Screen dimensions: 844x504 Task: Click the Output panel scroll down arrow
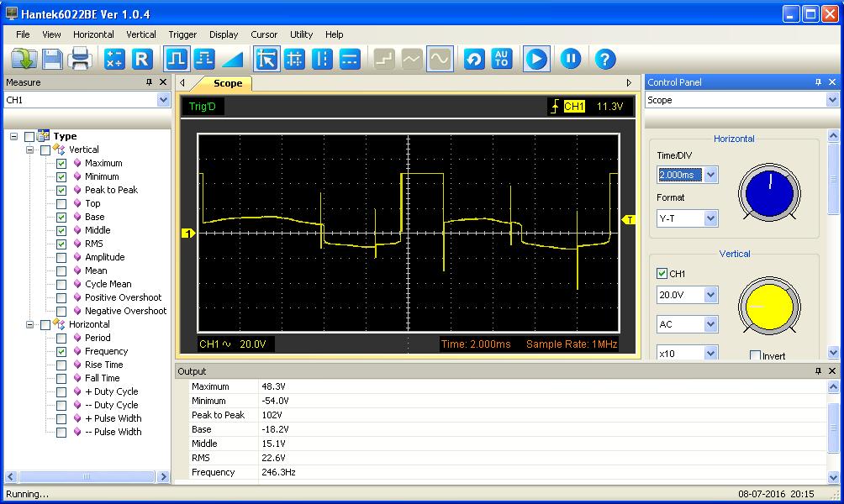[833, 477]
